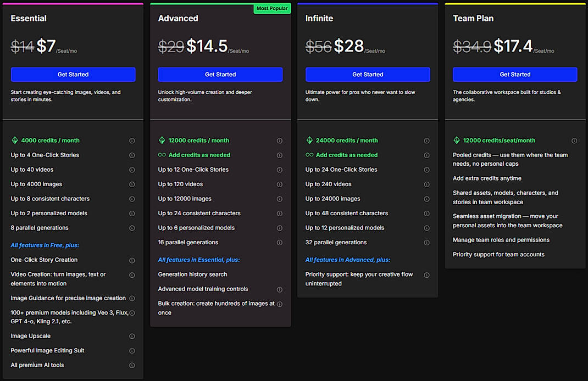
Task: Click Priority support for team accounts
Action: click(x=498, y=254)
